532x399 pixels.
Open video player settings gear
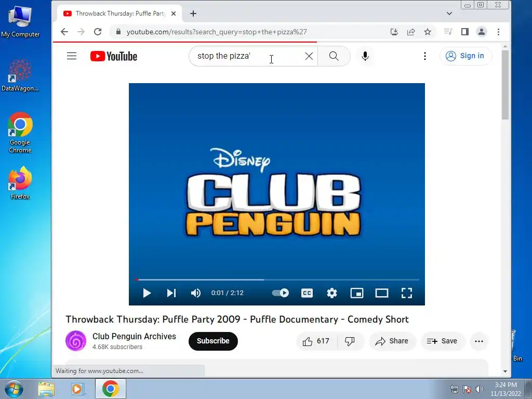tap(332, 293)
